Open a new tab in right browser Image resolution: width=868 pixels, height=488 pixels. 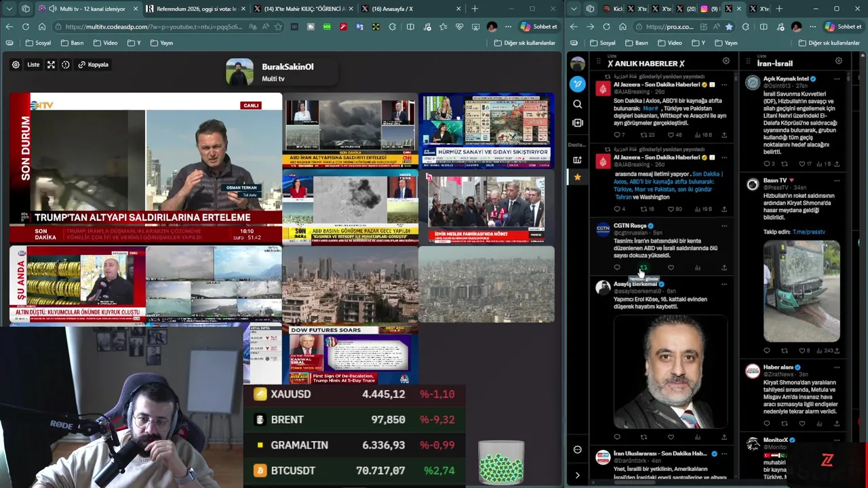coord(779,9)
